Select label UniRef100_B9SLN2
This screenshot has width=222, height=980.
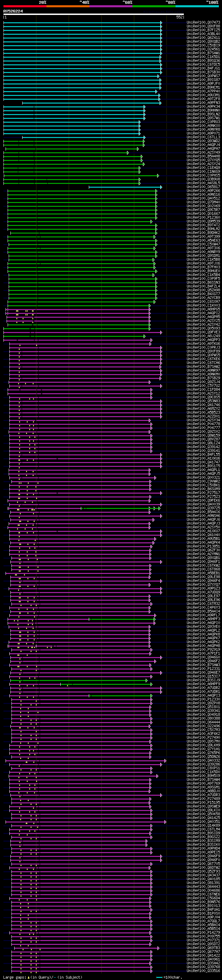click(203, 114)
